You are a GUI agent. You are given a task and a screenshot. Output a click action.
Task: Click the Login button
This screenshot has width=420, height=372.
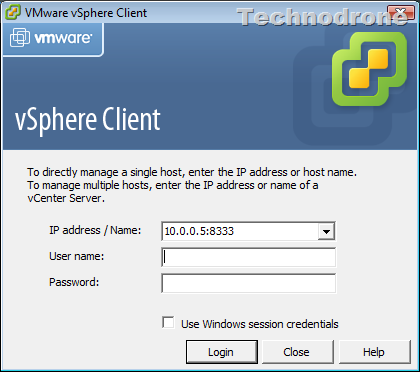pyautogui.click(x=222, y=352)
